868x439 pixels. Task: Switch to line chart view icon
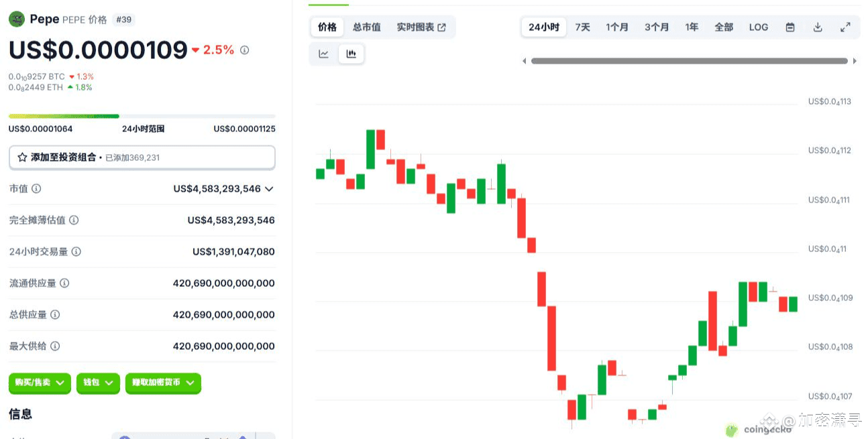(323, 54)
